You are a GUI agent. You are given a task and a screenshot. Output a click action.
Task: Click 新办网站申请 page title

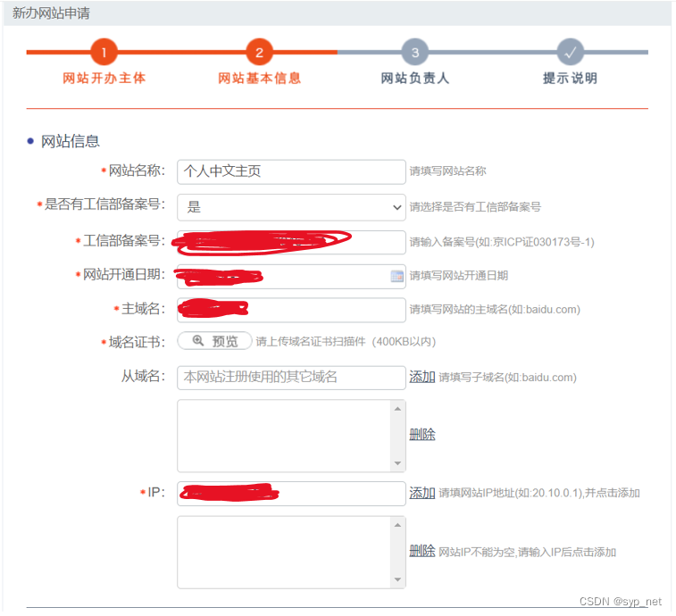[x=51, y=12]
